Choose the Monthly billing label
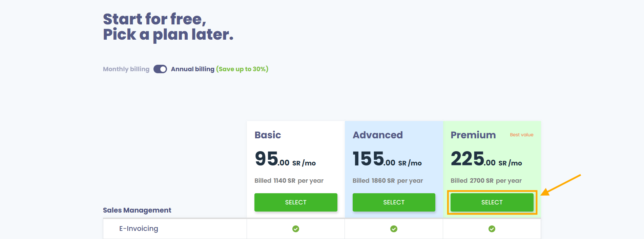 pyautogui.click(x=126, y=69)
